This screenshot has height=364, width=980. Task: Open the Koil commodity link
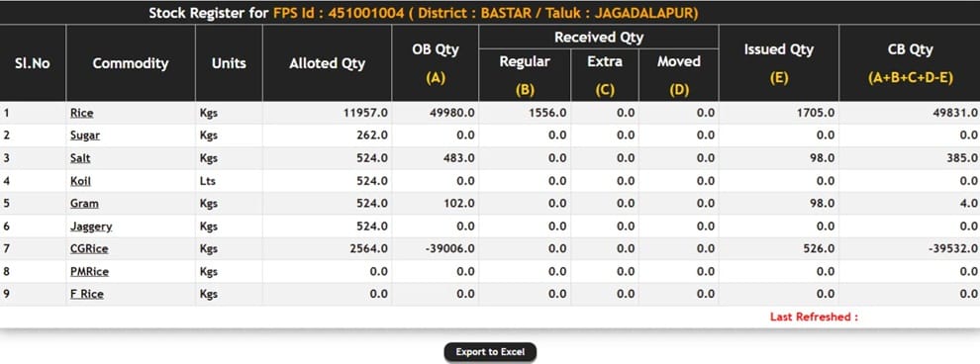point(80,181)
